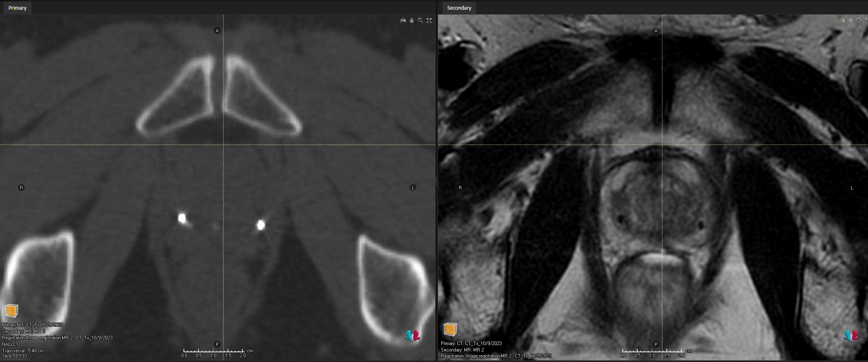
Task: Click orange orientation cube in Primary view
Action: (11, 311)
